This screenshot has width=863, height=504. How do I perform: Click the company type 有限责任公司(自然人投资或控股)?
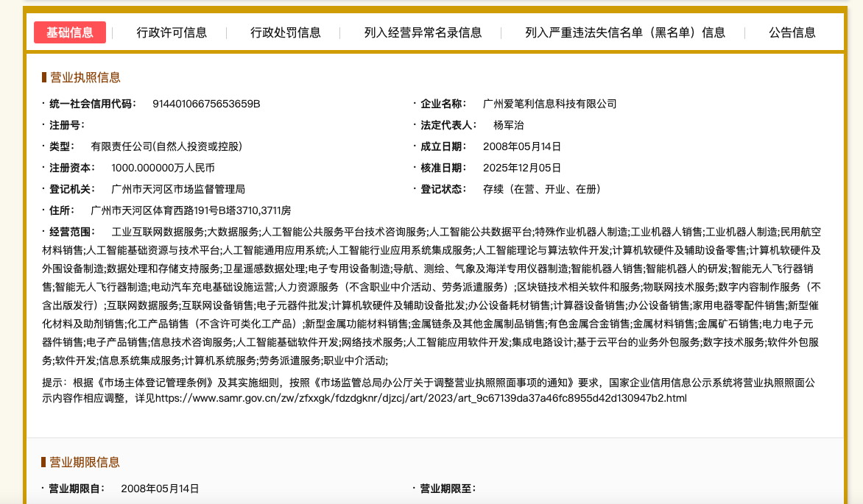166,146
